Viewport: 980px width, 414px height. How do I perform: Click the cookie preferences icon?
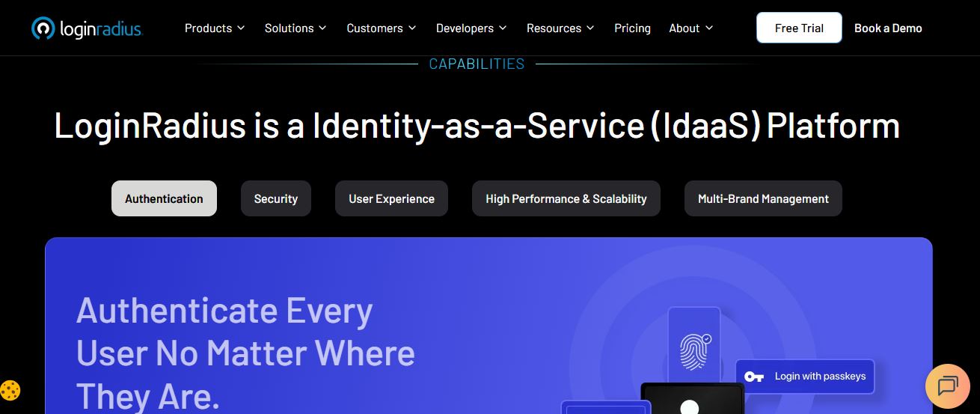tap(10, 390)
